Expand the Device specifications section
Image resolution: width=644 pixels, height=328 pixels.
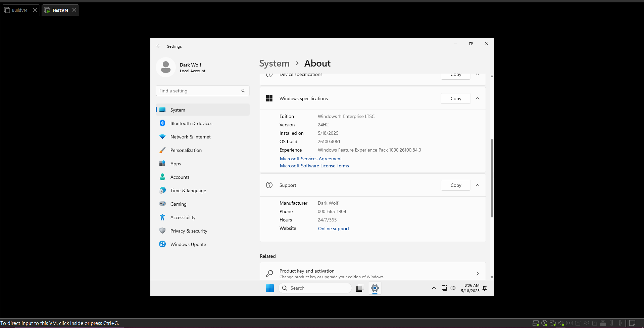(478, 75)
